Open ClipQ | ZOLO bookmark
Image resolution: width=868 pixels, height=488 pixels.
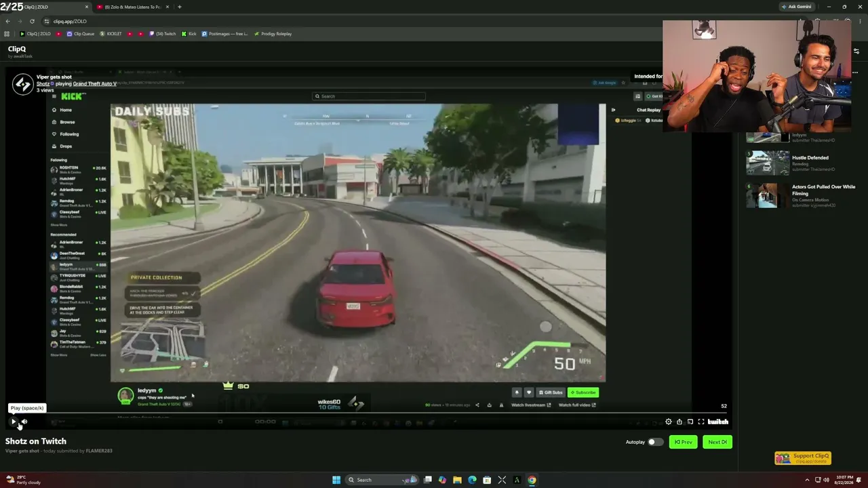point(35,34)
